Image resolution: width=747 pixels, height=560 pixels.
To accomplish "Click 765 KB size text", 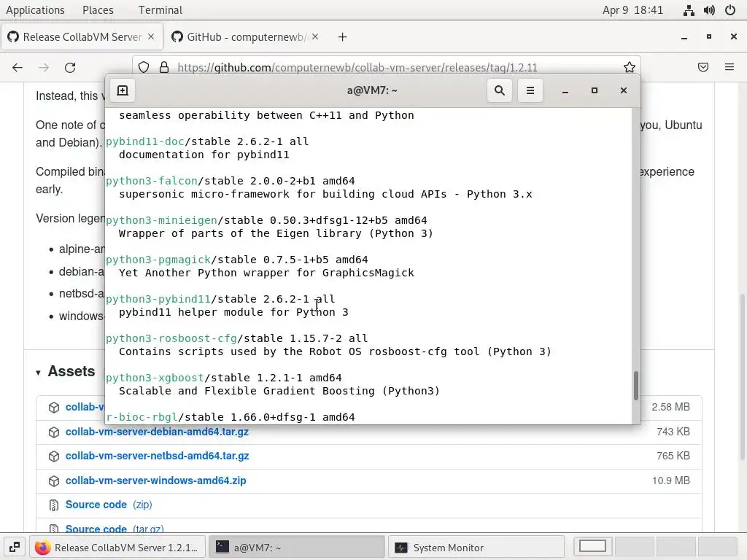I will pyautogui.click(x=673, y=456).
